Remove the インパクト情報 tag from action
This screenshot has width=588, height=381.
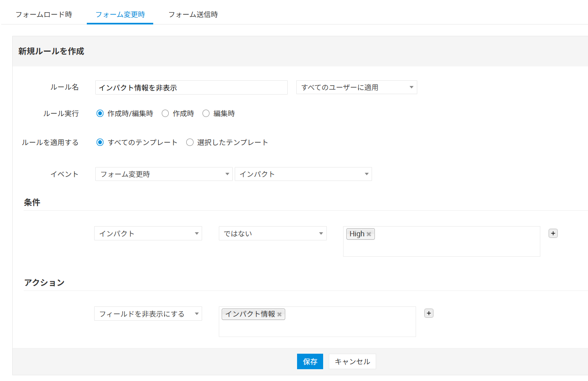point(280,315)
